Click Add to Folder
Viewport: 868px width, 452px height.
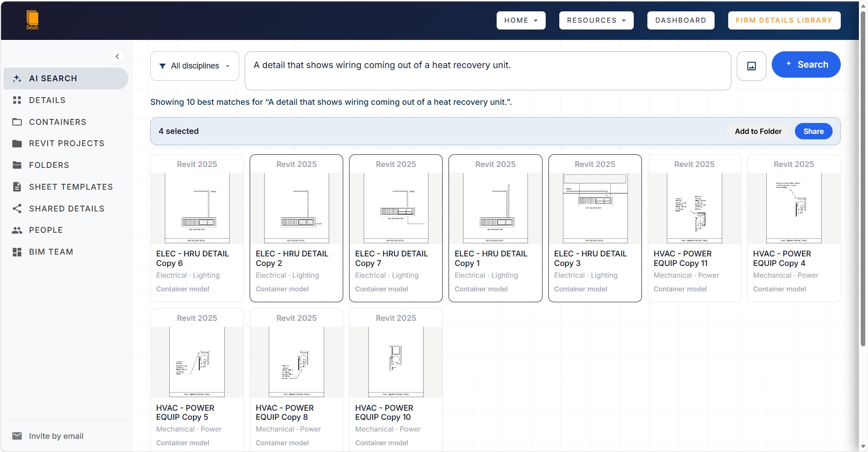coord(758,131)
